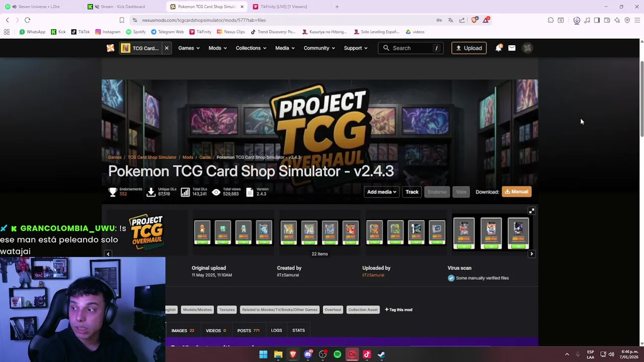Open the VIDEOS tab
Screen dimensions: 644x362
(x=216, y=330)
